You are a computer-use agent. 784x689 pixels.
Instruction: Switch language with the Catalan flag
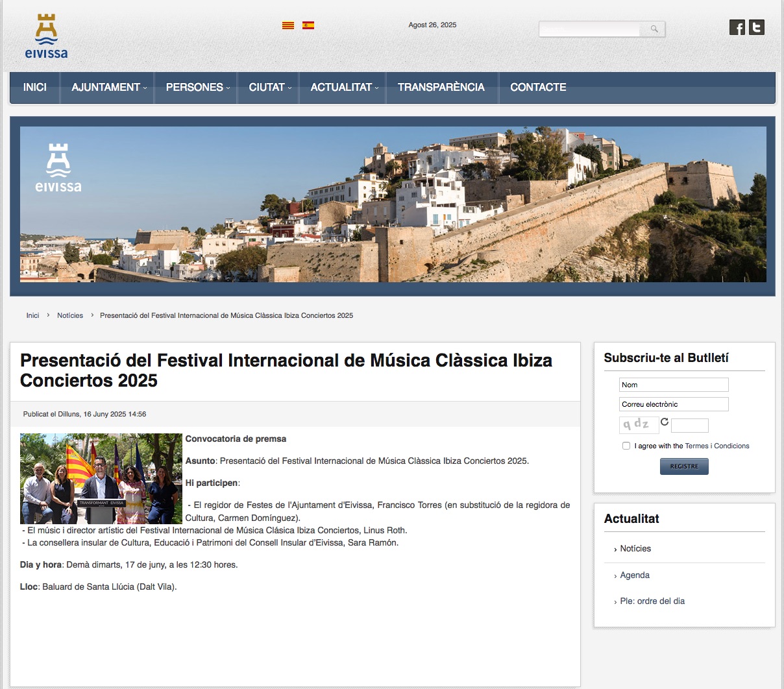click(x=288, y=25)
